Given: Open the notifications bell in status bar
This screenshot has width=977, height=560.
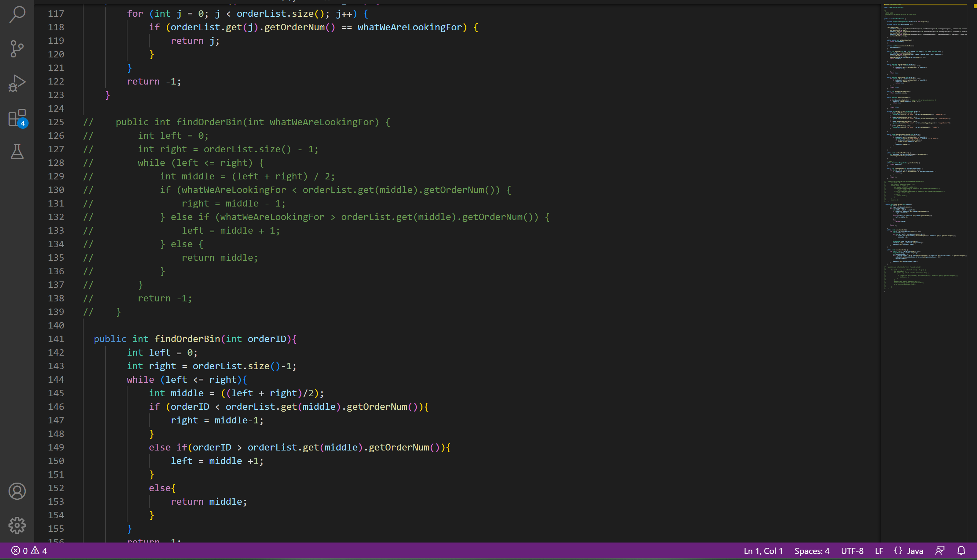Looking at the screenshot, I should [x=961, y=551].
